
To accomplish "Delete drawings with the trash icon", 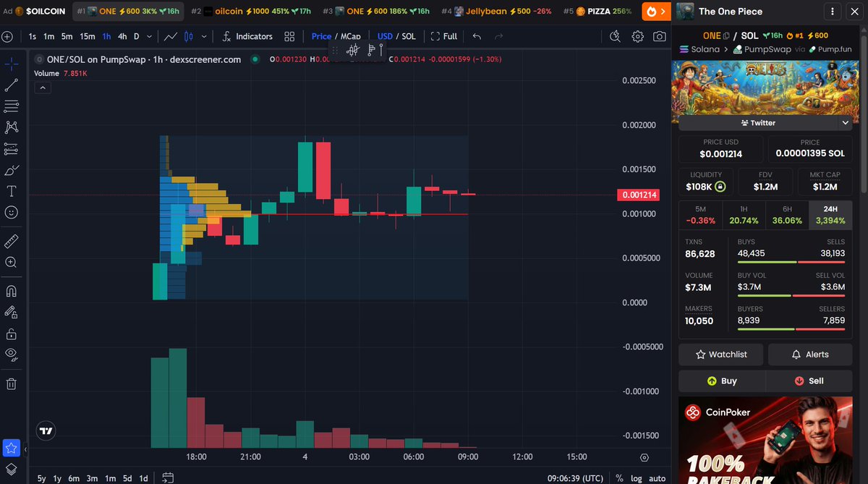I will pos(12,383).
